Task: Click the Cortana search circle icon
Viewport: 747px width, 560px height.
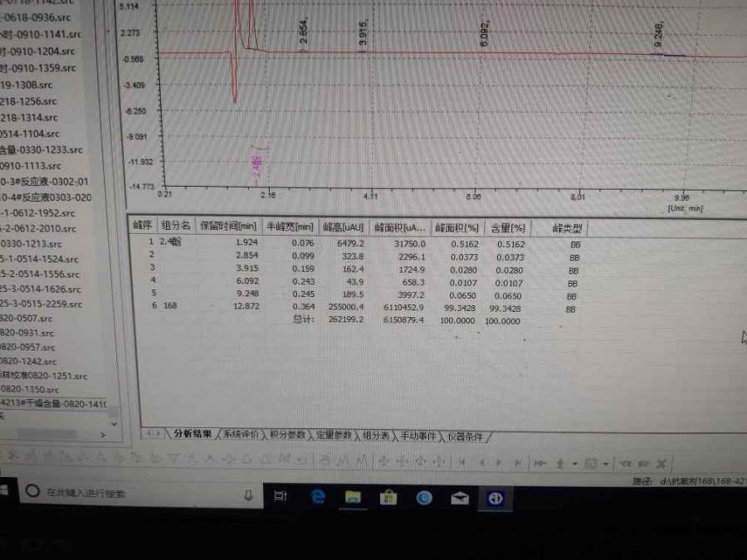Action: (32, 491)
